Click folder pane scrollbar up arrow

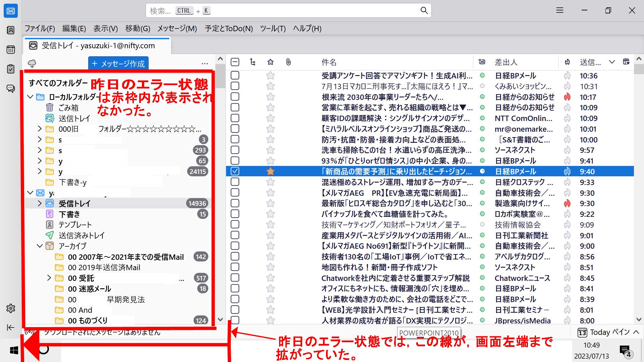point(220,59)
